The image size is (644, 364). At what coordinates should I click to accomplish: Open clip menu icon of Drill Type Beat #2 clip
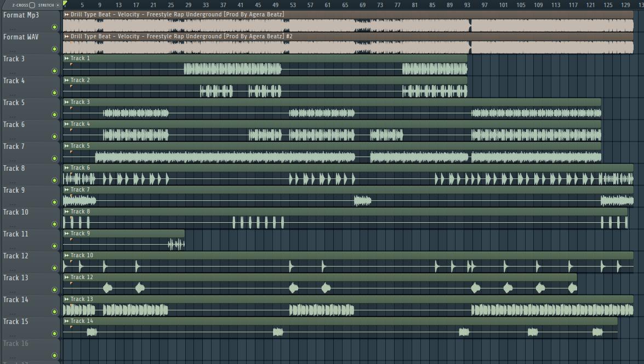pos(66,36)
